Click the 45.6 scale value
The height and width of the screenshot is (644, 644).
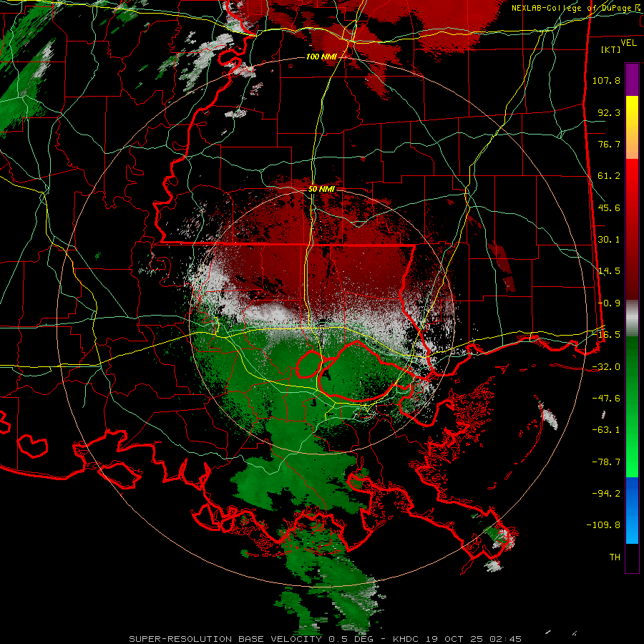(609, 208)
